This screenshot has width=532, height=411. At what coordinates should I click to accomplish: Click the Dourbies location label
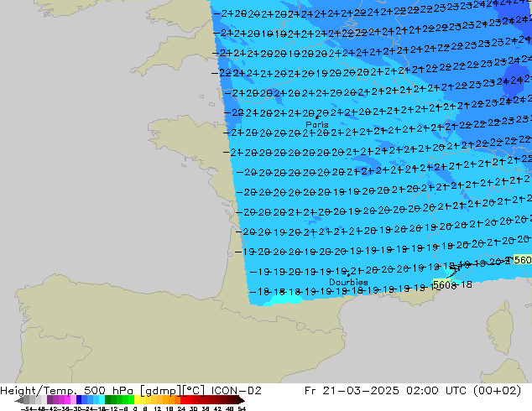point(348,282)
